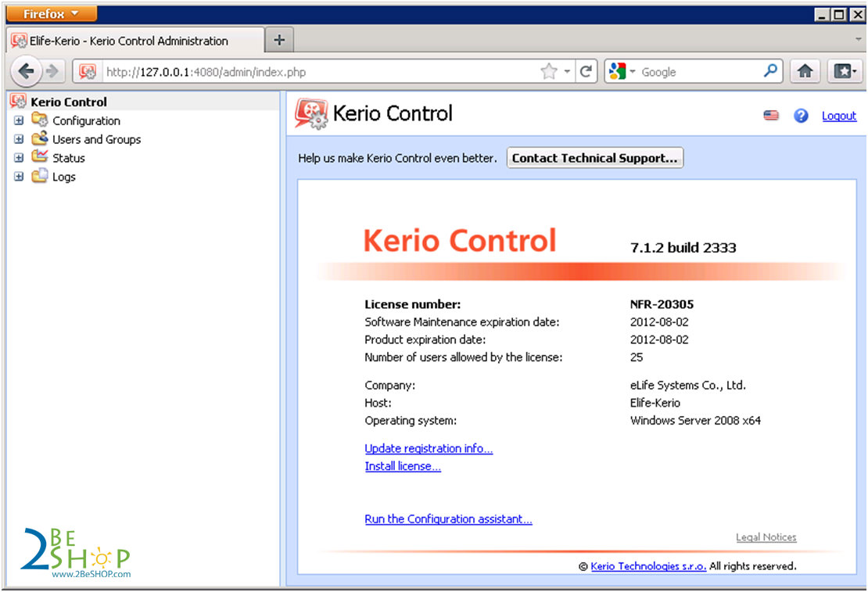Click the favicon on the Elife-Kerio tab
This screenshot has width=868, height=592.
19,41
